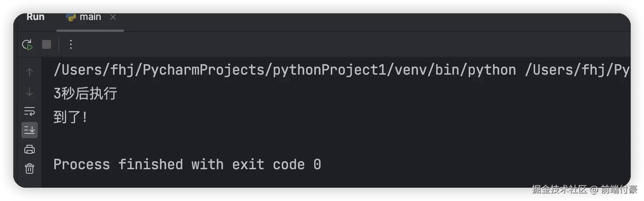
Task: Click the "3秒后执行" output line
Action: tap(85, 93)
